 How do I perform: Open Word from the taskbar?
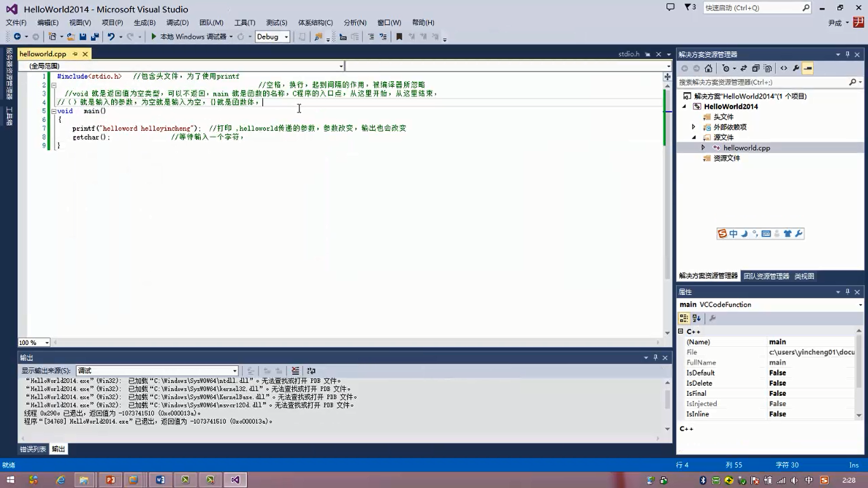coord(160,480)
